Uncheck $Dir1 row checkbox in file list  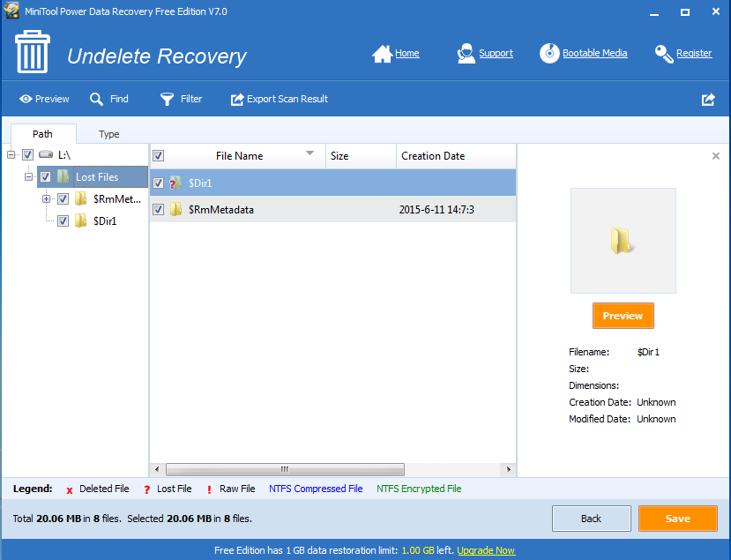coord(159,183)
